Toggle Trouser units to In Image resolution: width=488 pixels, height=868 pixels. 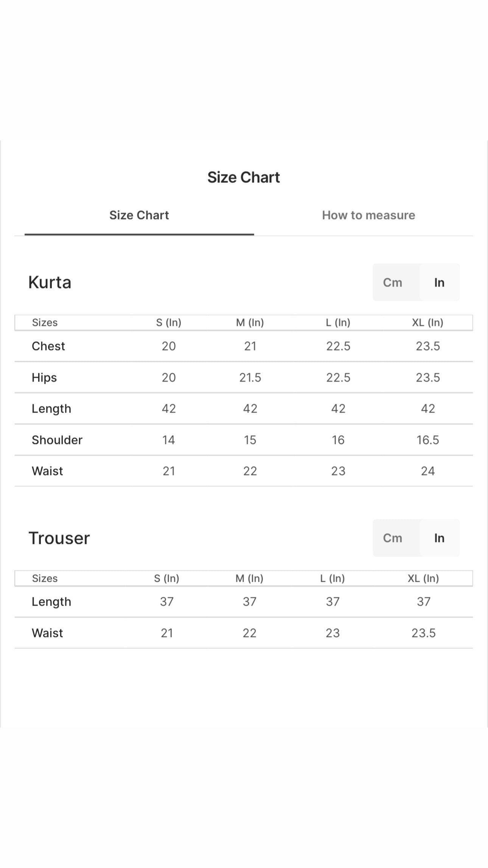tap(439, 538)
